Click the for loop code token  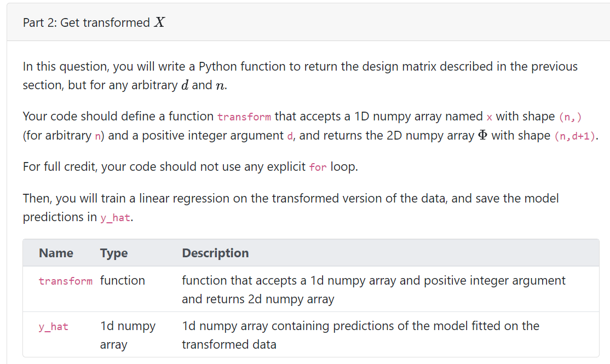click(x=318, y=167)
